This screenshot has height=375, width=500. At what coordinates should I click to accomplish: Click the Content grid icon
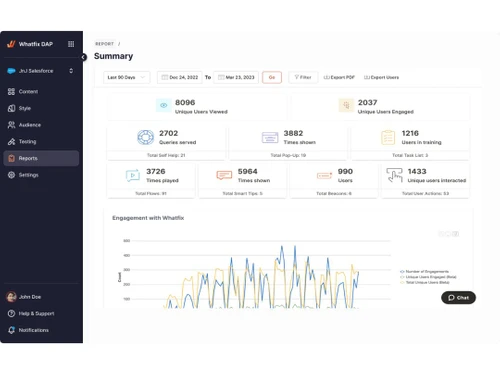(x=11, y=91)
